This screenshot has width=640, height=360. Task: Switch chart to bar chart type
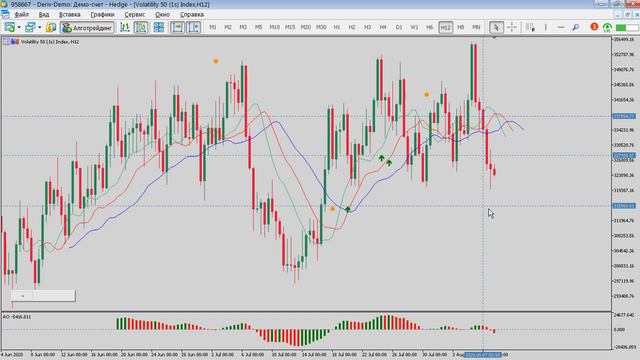point(125,27)
